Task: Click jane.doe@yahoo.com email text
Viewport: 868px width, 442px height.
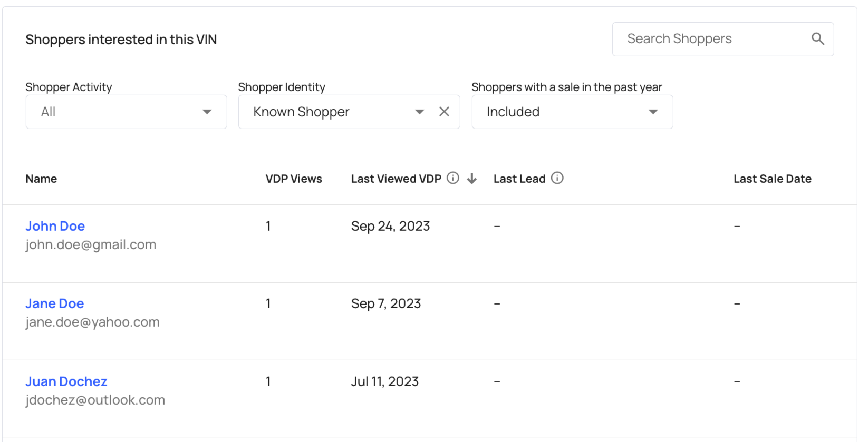Action: click(92, 322)
